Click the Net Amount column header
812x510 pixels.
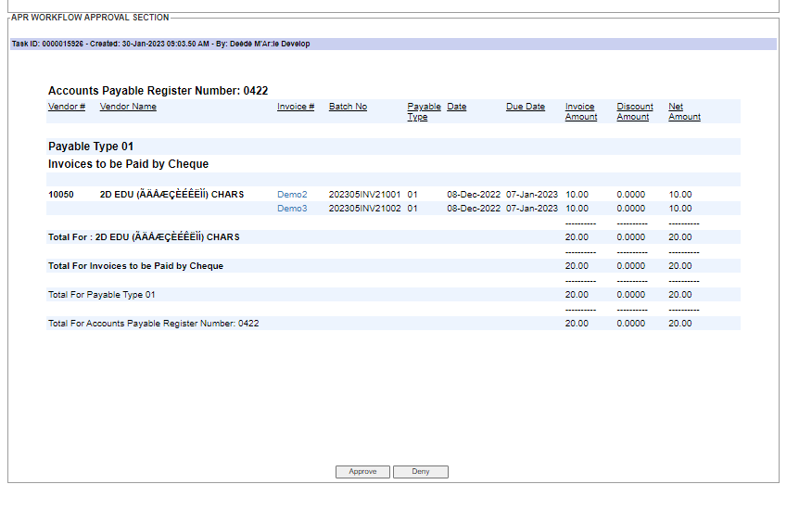pos(684,111)
